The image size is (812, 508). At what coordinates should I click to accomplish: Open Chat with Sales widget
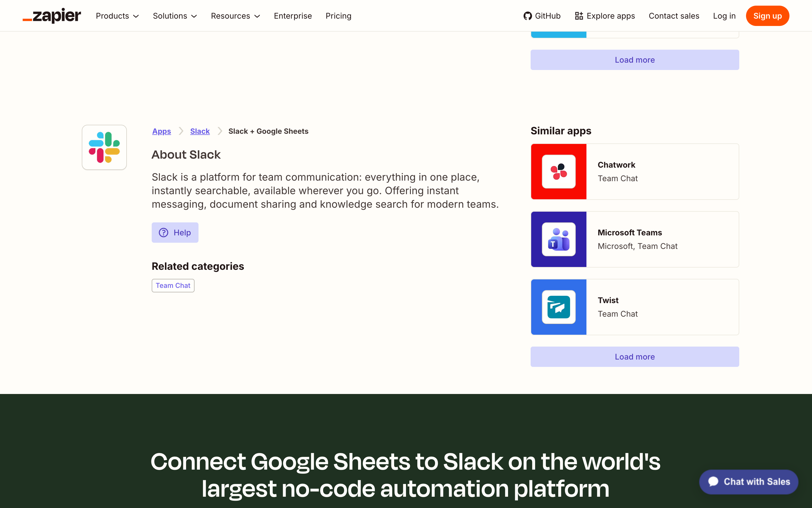click(749, 481)
